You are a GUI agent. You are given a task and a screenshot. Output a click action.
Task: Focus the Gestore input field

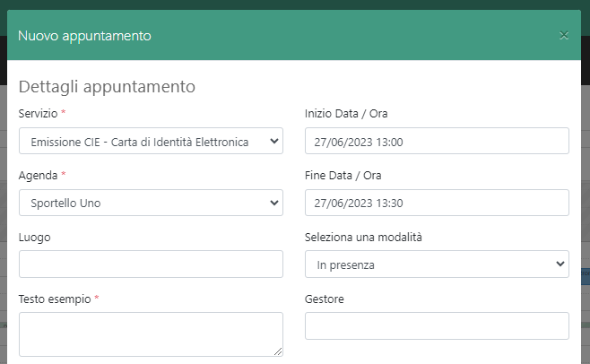point(437,326)
